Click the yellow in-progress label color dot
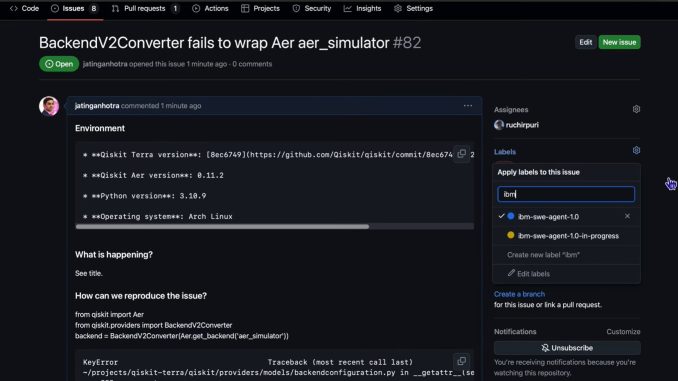This screenshot has height=381, width=678. coord(511,235)
